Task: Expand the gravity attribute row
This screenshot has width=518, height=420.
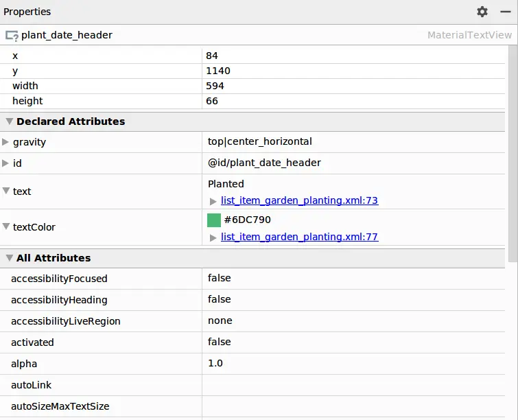Action: coord(5,142)
